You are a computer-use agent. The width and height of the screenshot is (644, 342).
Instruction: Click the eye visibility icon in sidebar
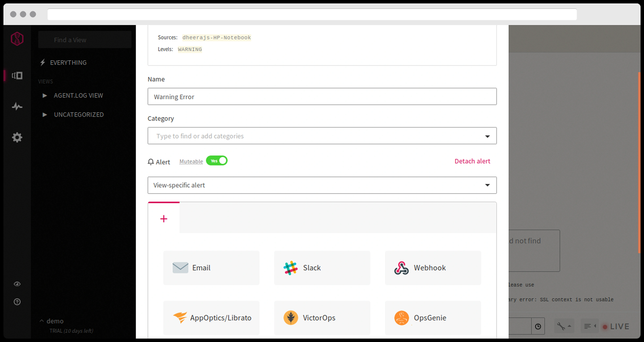[x=17, y=284]
